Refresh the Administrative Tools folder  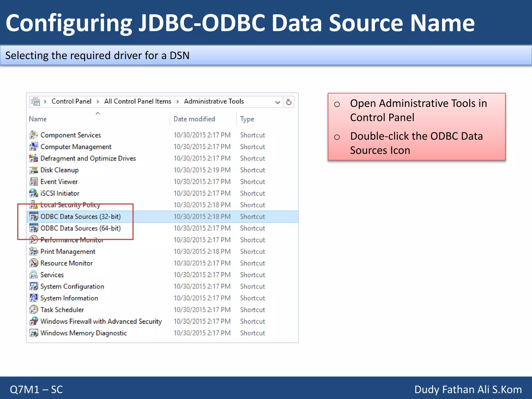tap(289, 102)
